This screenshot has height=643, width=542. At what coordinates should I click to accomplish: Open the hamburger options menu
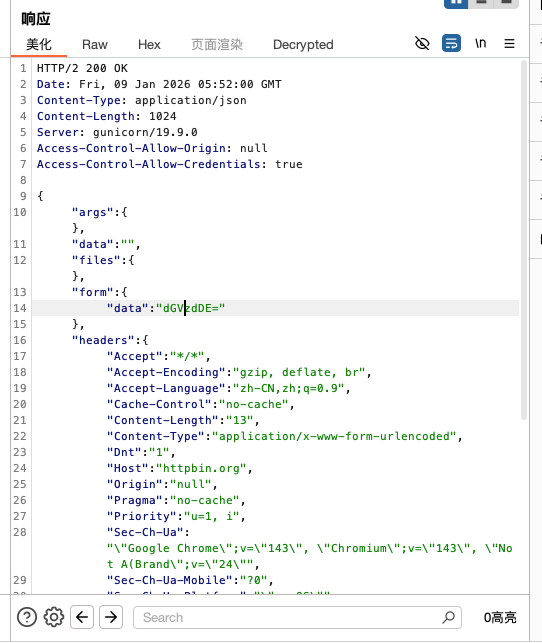tap(509, 43)
